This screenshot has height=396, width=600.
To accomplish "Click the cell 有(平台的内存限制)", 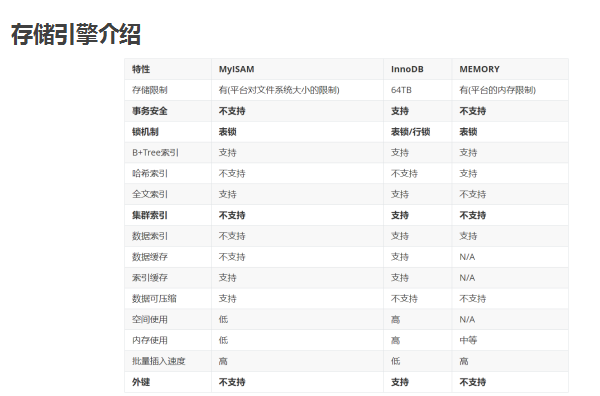I will [x=497, y=90].
